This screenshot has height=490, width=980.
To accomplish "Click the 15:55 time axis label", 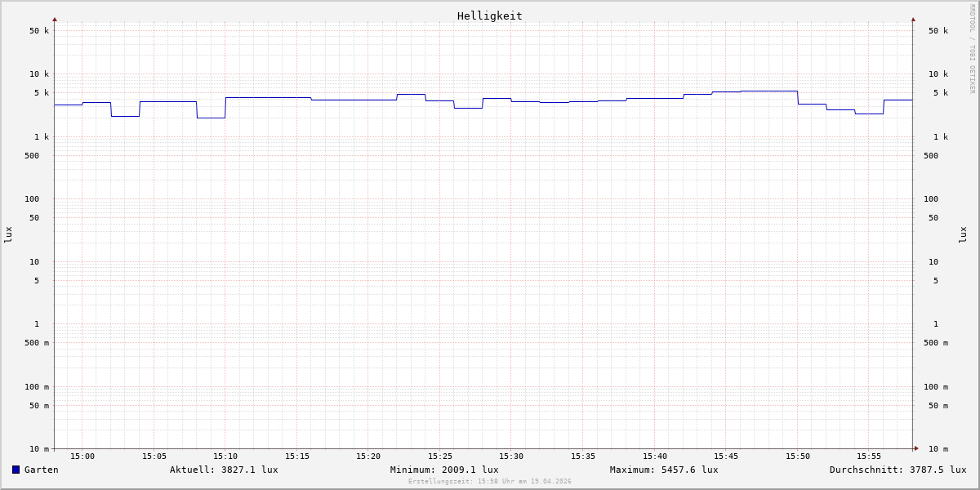I will pos(869,457).
